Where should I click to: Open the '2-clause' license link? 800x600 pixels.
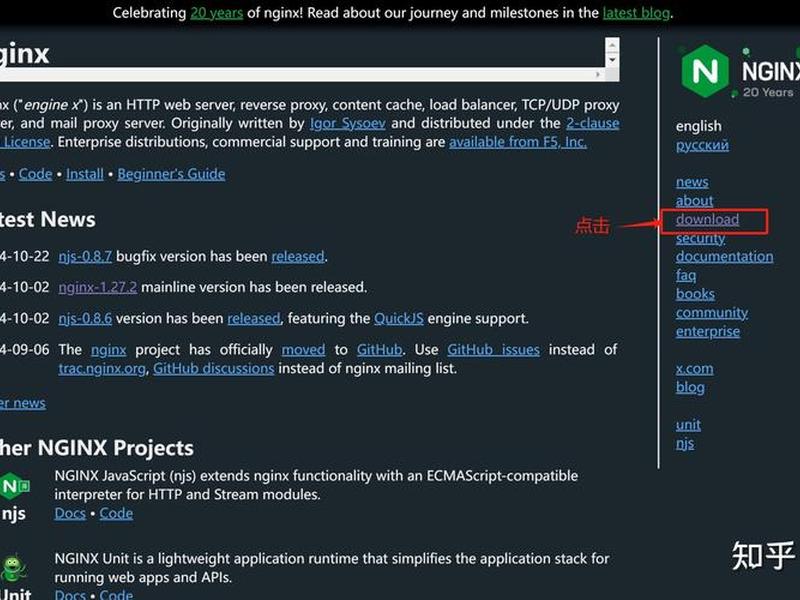pyautogui.click(x=593, y=123)
